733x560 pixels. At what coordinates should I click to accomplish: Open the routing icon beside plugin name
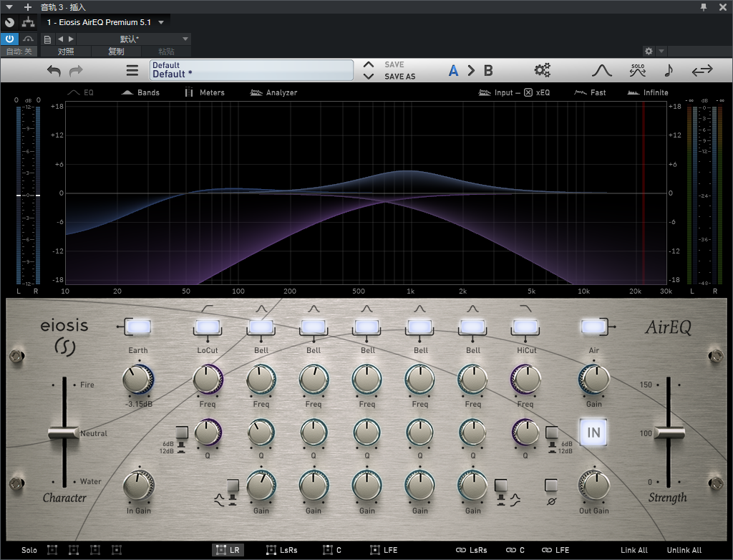(28, 22)
